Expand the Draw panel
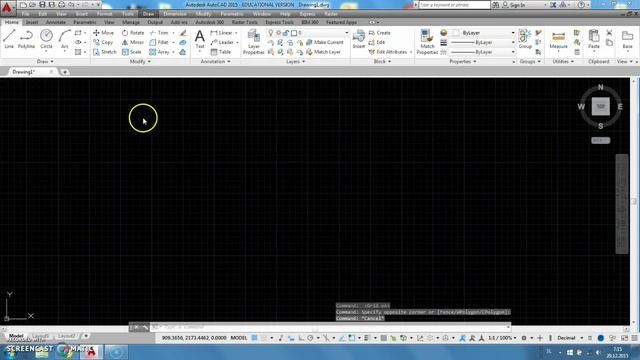 (x=45, y=62)
